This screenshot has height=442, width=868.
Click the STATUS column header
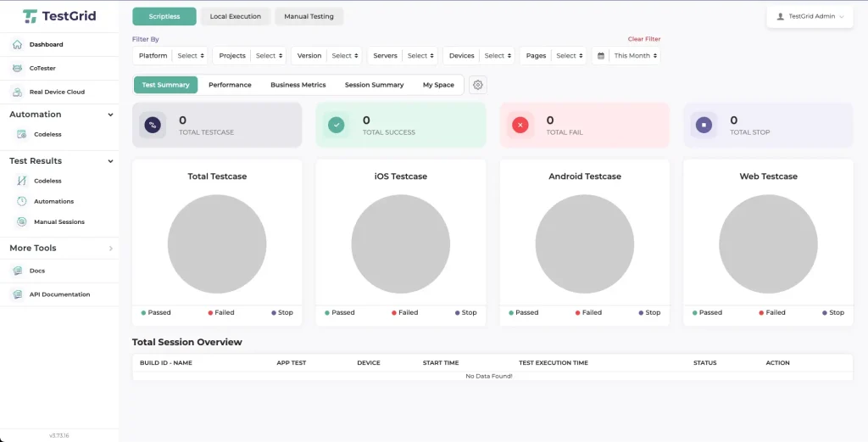tap(704, 363)
